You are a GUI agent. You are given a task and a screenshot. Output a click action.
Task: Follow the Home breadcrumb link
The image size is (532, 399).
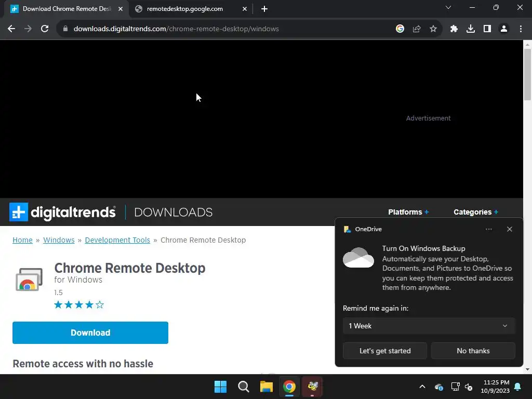[x=22, y=240]
